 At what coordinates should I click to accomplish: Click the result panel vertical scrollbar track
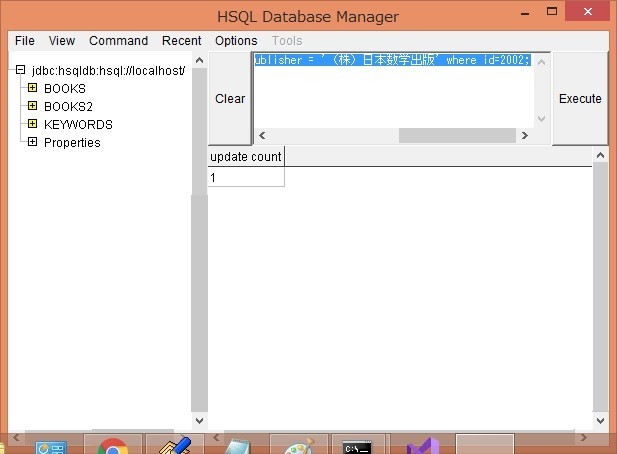click(x=600, y=287)
